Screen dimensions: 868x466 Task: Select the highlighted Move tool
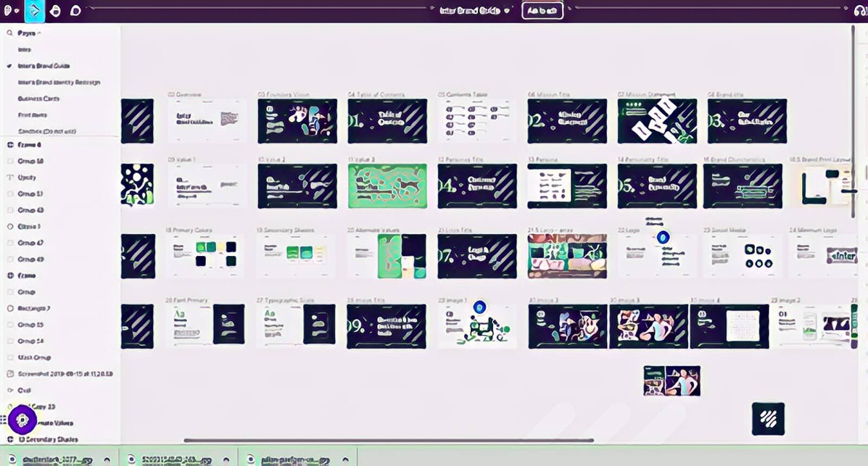[x=34, y=11]
